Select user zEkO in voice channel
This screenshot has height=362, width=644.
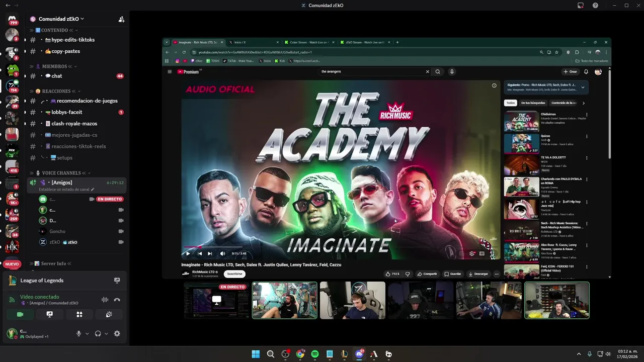click(82, 242)
